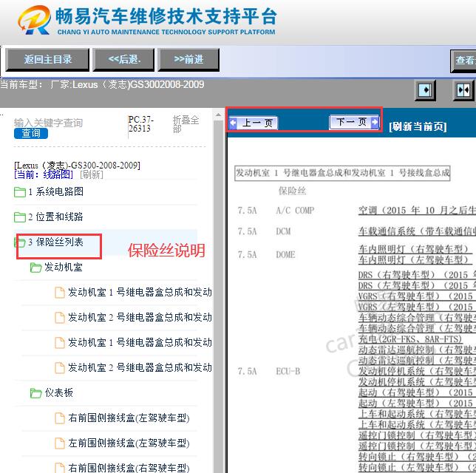Open second 发动机室 1 号继电器盒 document
Screen dimensions: 476x473
(140, 343)
